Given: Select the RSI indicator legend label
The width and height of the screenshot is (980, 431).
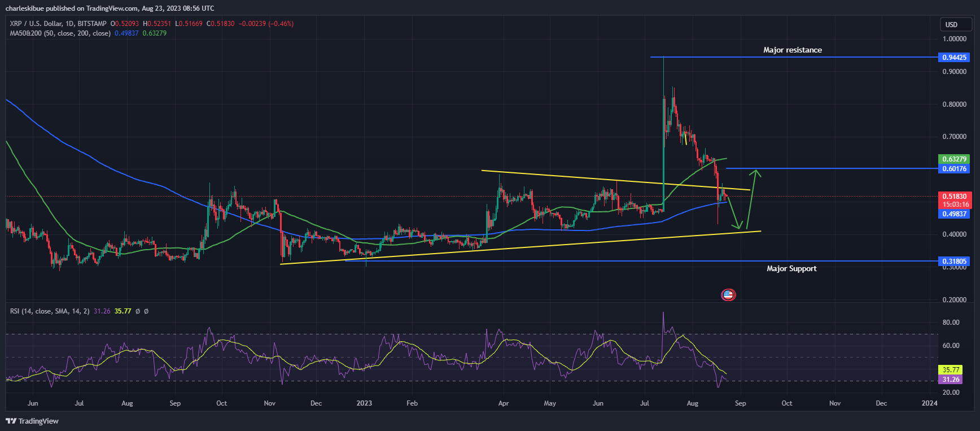Looking at the screenshot, I should [x=50, y=311].
